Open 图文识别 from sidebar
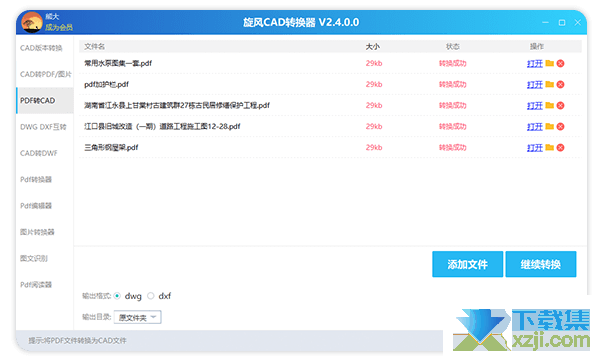The width and height of the screenshot is (603, 360). click(34, 258)
